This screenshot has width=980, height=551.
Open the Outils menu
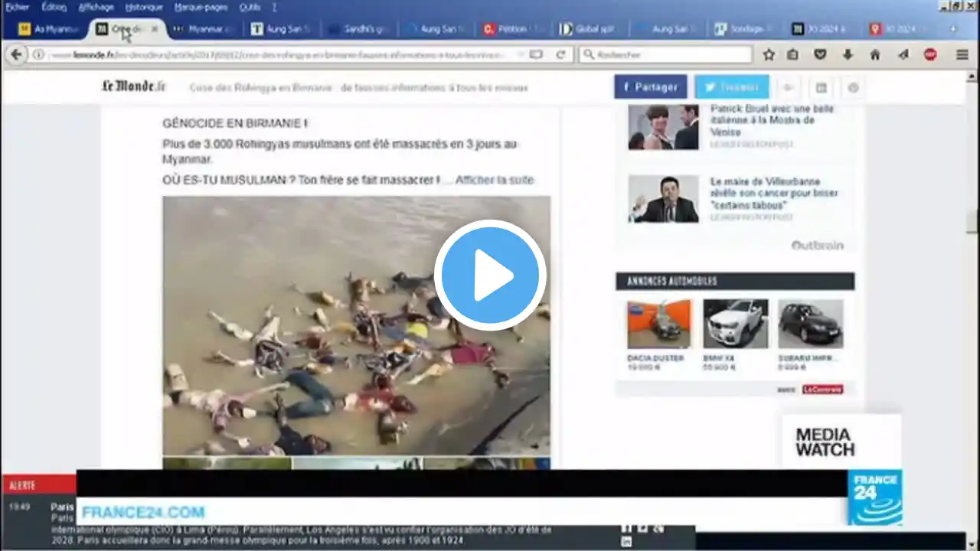click(250, 7)
